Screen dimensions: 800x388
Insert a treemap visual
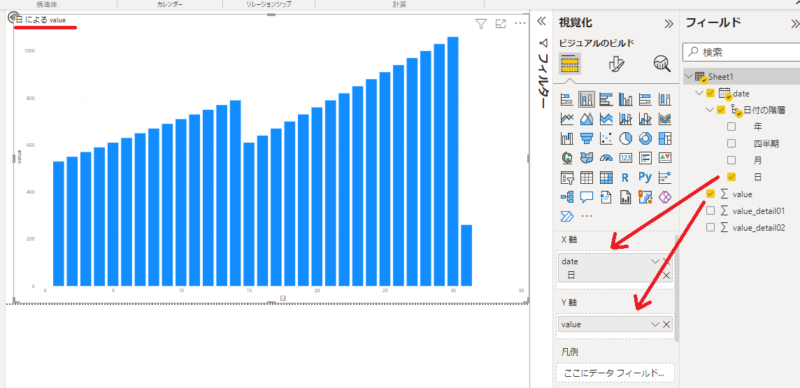665,138
